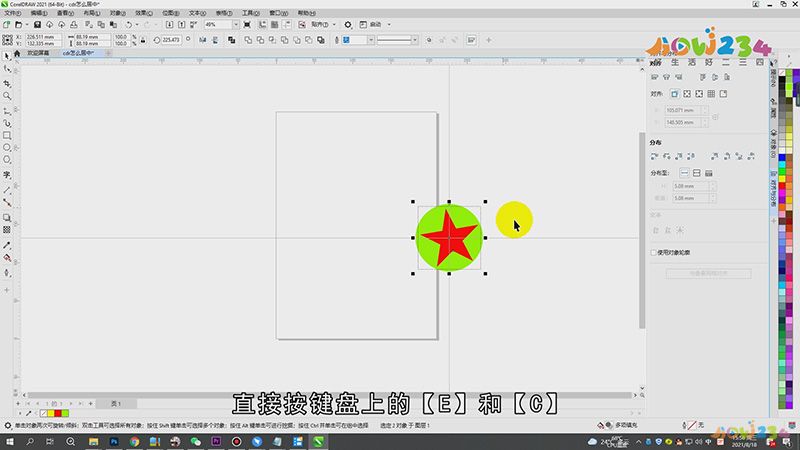Open the outline width dropdown
800x450 pixels.
pyautogui.click(x=371, y=40)
